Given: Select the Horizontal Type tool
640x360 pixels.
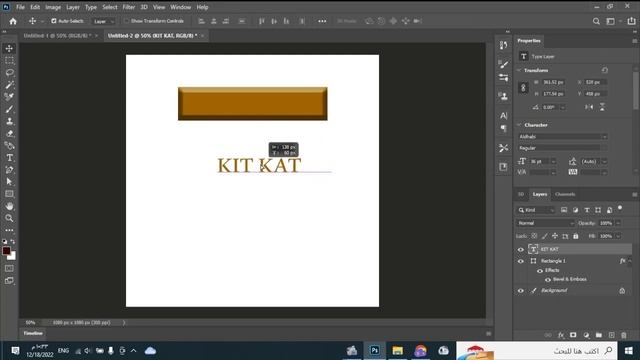Looking at the screenshot, I should pos(9,158).
